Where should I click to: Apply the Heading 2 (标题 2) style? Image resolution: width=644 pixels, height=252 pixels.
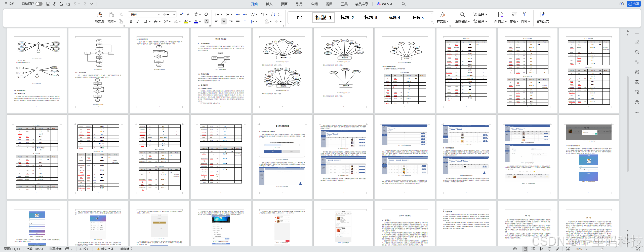(x=347, y=18)
